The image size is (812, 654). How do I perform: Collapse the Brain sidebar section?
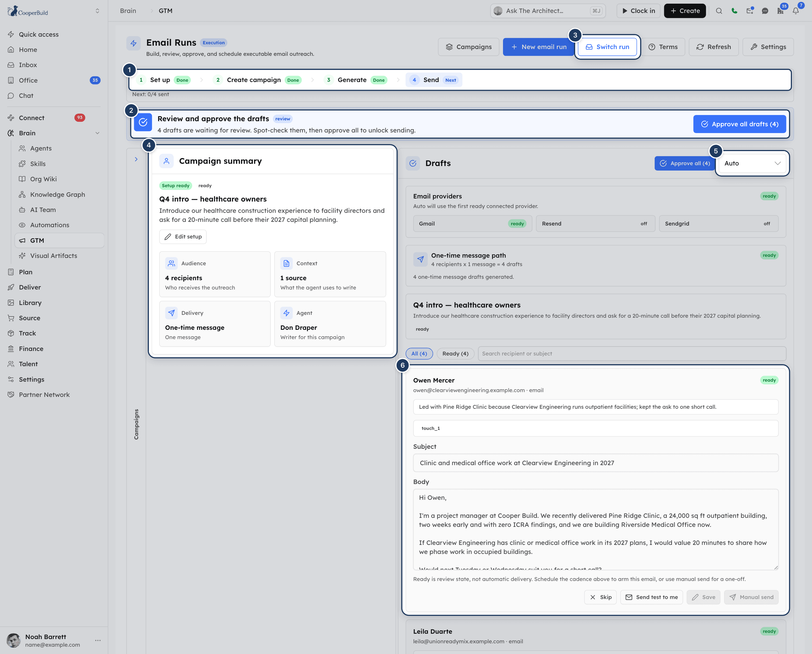(98, 133)
